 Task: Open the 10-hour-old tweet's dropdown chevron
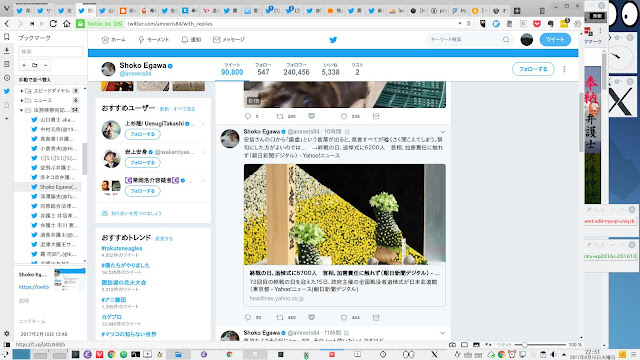442,132
